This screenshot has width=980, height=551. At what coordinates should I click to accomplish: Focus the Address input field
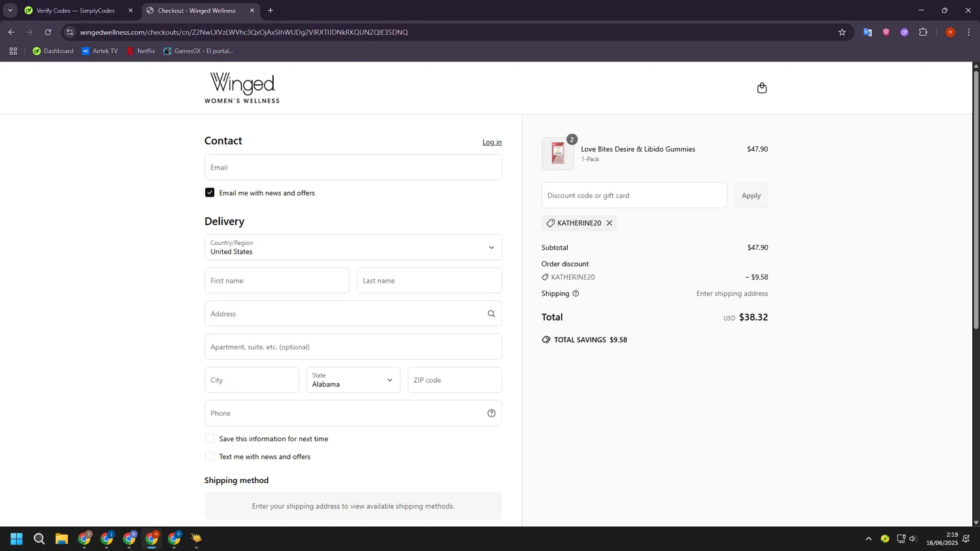tap(353, 314)
